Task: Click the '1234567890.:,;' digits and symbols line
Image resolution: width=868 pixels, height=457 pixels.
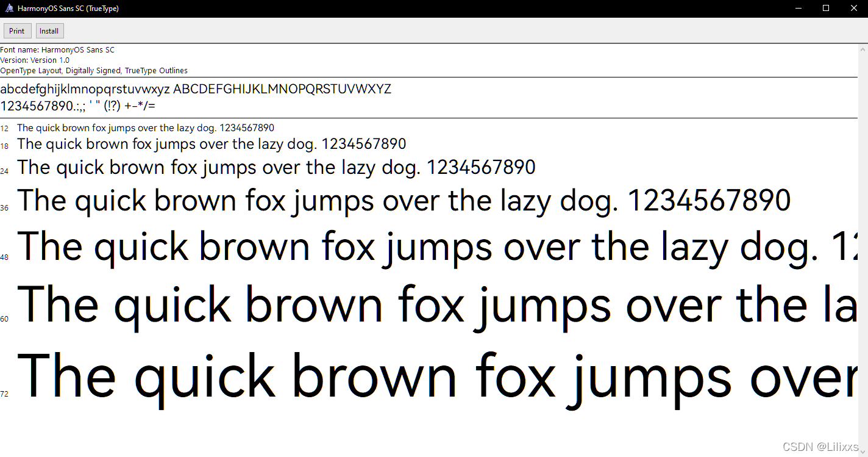Action: (78, 106)
